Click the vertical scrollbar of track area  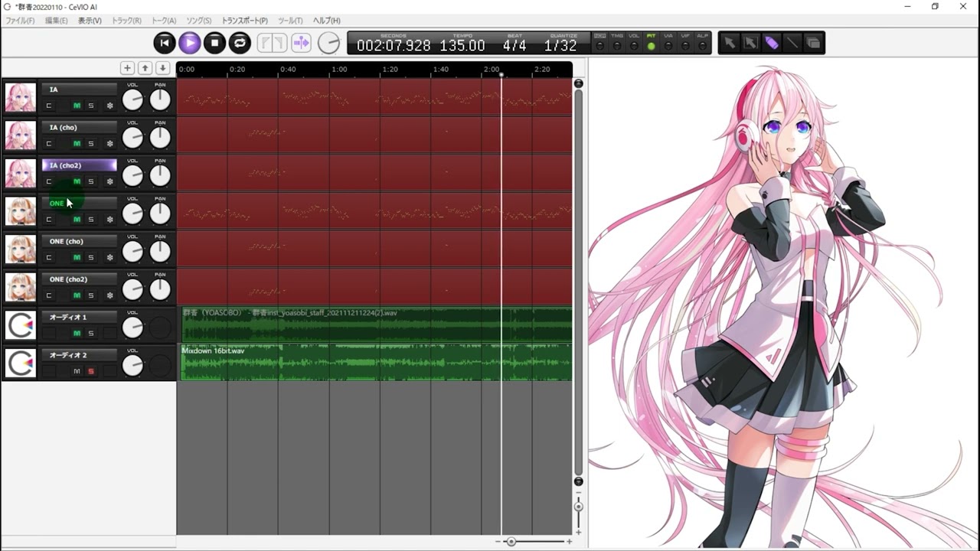pyautogui.click(x=579, y=282)
